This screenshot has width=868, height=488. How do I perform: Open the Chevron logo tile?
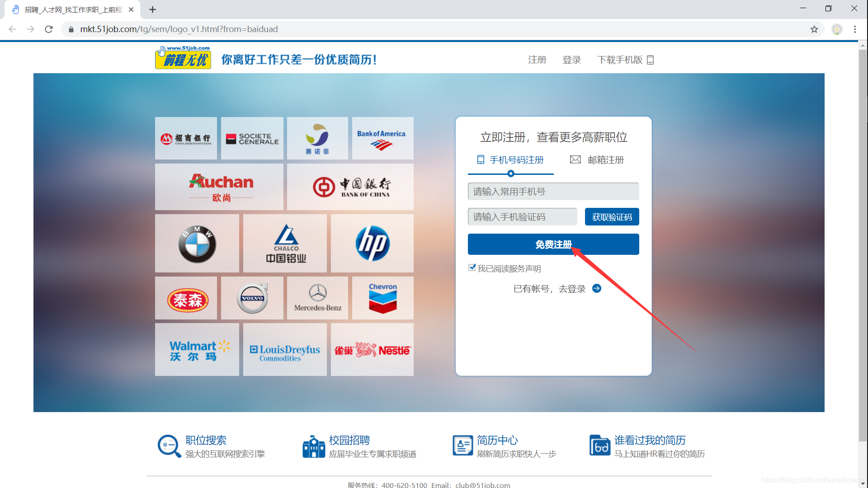382,298
